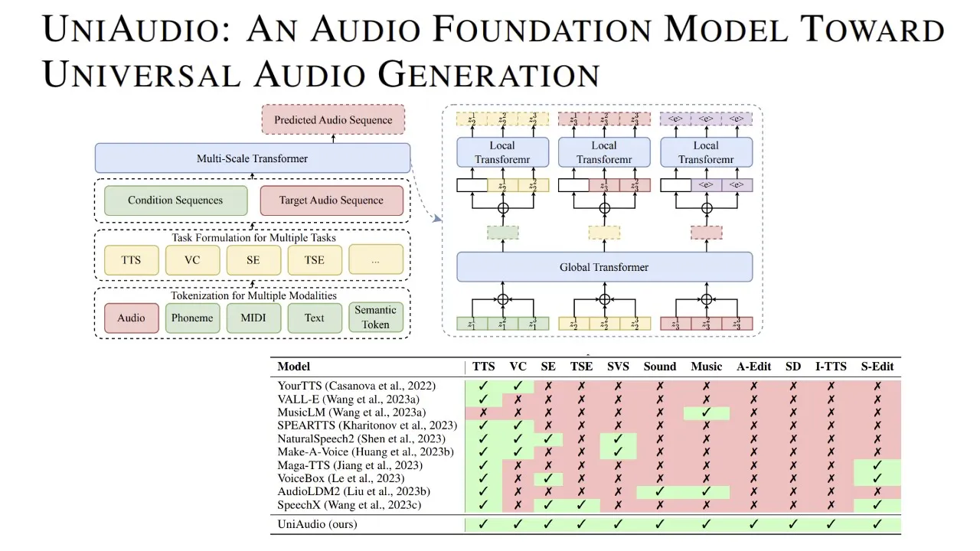Click "SpeechX (Wang et al., 2023c)" row name
Viewport: 980px width, 551px height.
349,505
